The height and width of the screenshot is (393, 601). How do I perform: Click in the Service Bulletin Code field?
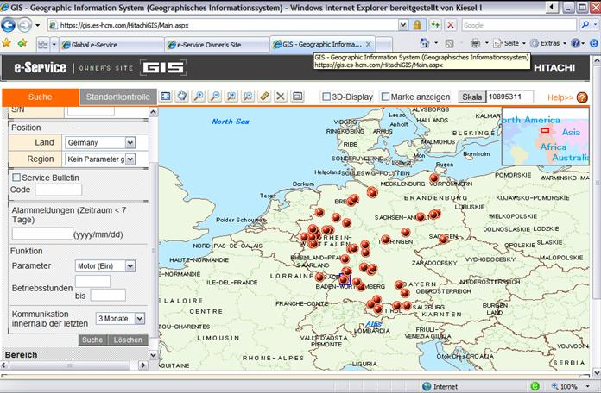pyautogui.click(x=58, y=189)
